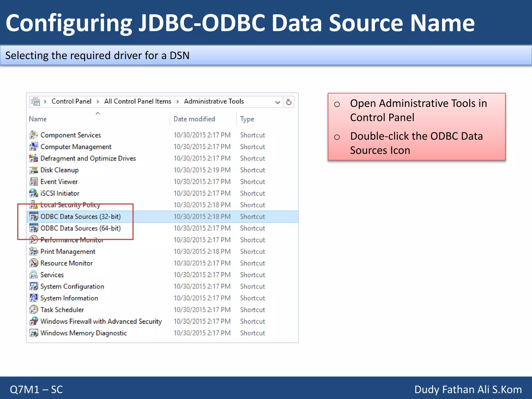Sort by Date modified column header
Viewport: 532px width, 399px height.
(194, 119)
